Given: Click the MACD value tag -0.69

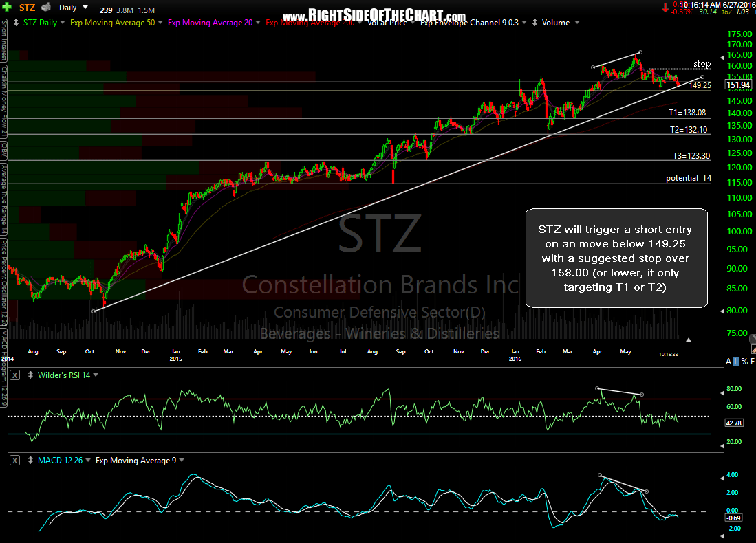Looking at the screenshot, I should [734, 518].
